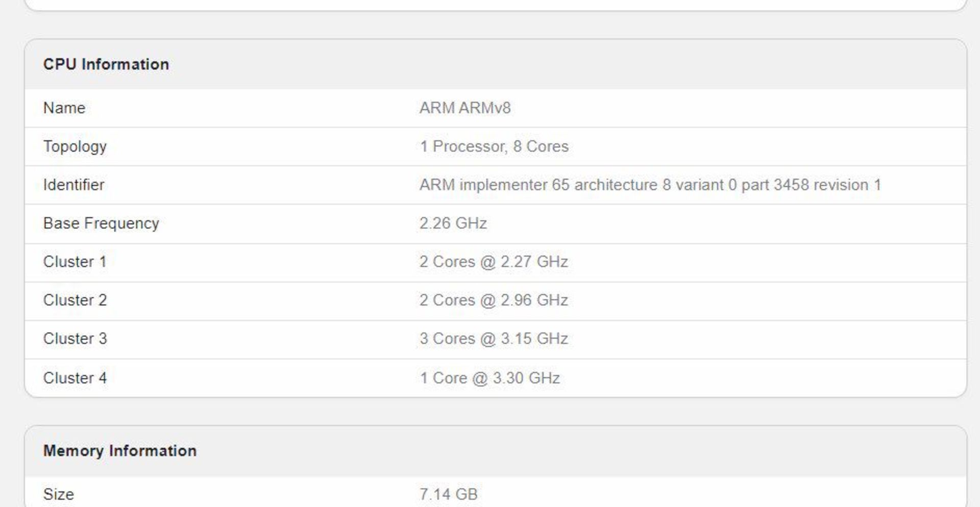Select 3 Cores @ 3.15 GHz value

[x=494, y=338]
